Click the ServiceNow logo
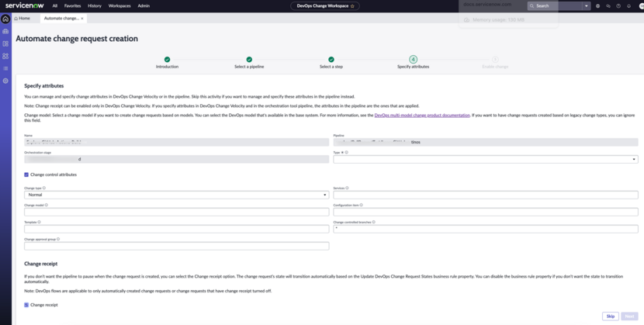Image resolution: width=644 pixels, height=325 pixels. (x=24, y=5)
